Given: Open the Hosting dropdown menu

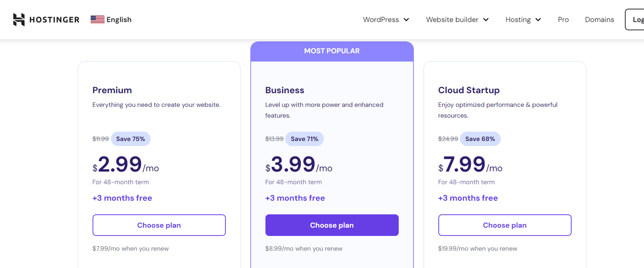Looking at the screenshot, I should tap(523, 20).
